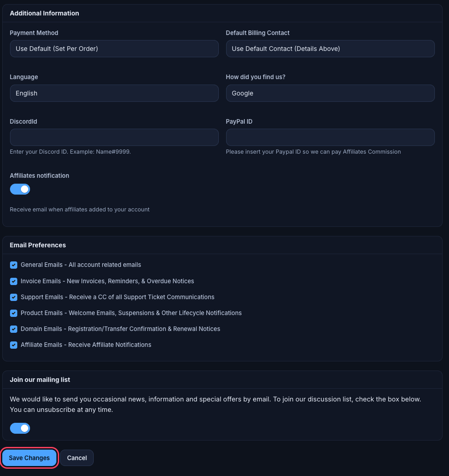Open the 'How did you find us?' dropdown
449x476 pixels.
click(330, 93)
